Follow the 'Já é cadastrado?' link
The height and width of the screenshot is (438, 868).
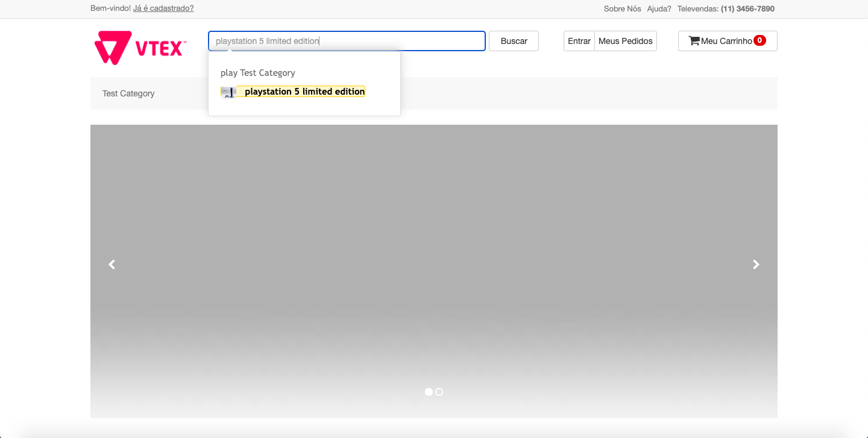point(163,8)
